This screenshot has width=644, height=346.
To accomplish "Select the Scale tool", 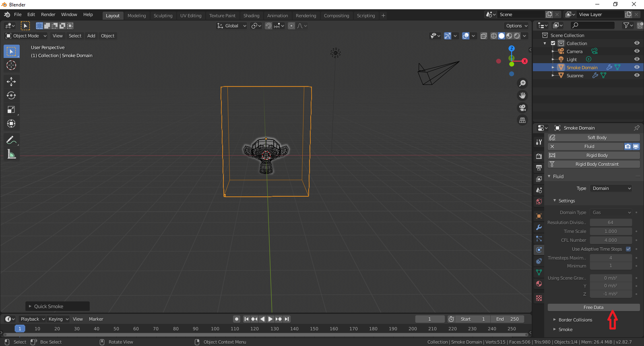I will click(11, 109).
